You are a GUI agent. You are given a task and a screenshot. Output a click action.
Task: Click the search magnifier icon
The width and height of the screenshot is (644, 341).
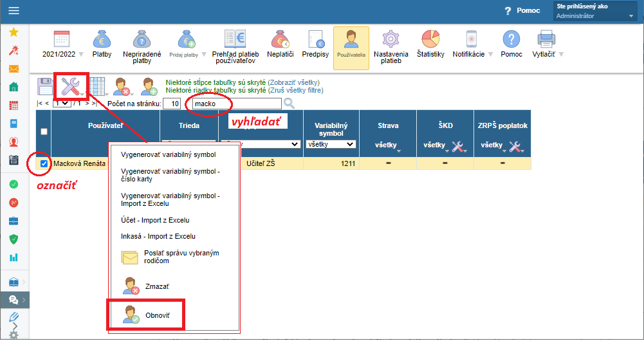(x=290, y=104)
